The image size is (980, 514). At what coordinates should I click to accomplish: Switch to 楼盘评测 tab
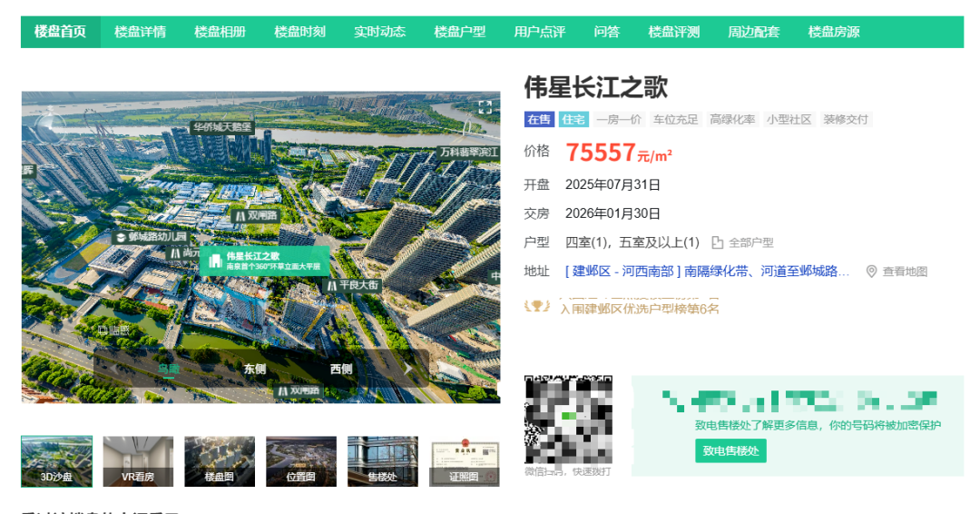(x=674, y=32)
